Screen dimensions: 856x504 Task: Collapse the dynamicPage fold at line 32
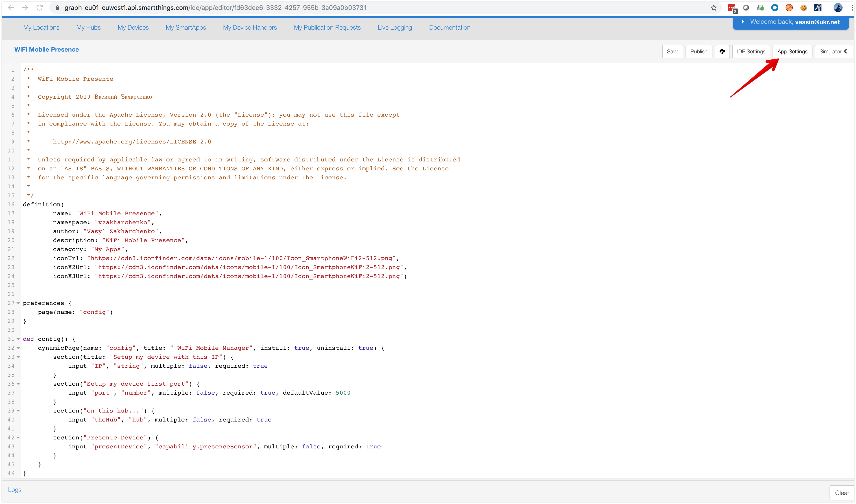[x=18, y=348]
